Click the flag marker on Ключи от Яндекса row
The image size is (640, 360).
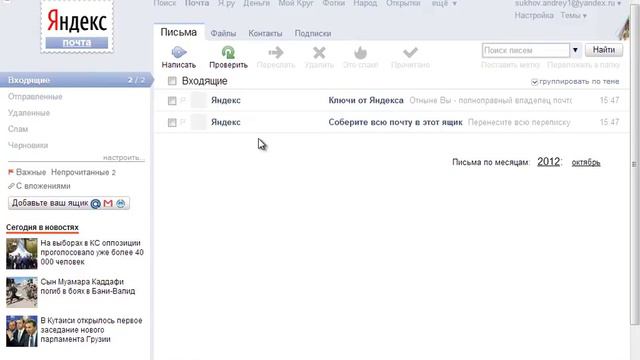183,100
